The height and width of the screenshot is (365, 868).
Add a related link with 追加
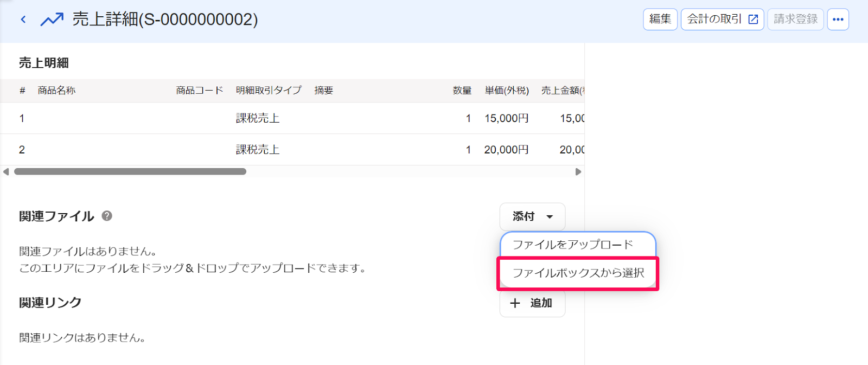pos(532,303)
